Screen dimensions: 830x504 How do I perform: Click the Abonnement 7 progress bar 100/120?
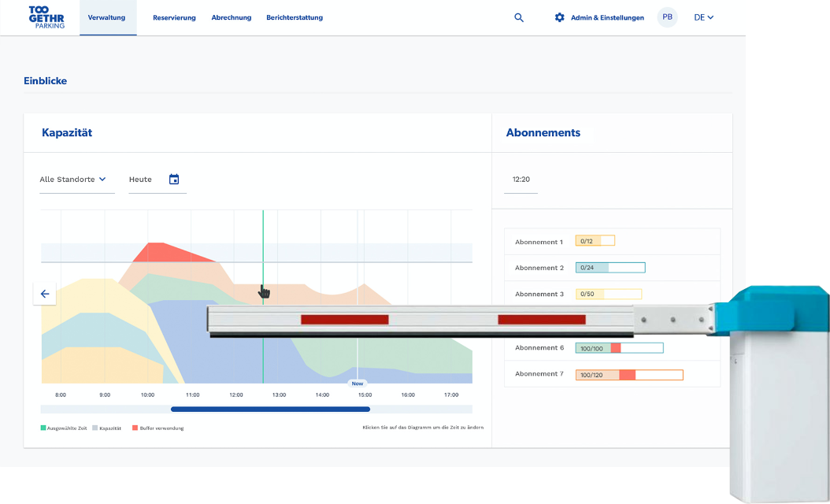click(x=629, y=375)
